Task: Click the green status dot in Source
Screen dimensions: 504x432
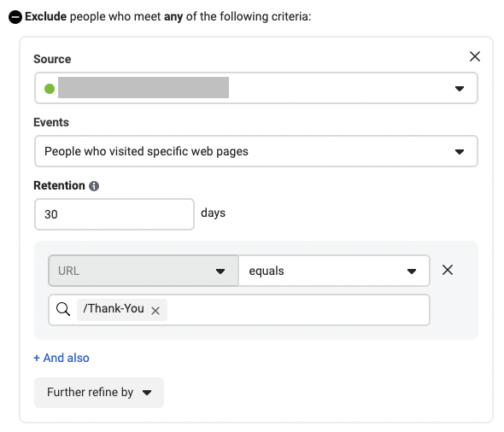Action: (50, 89)
